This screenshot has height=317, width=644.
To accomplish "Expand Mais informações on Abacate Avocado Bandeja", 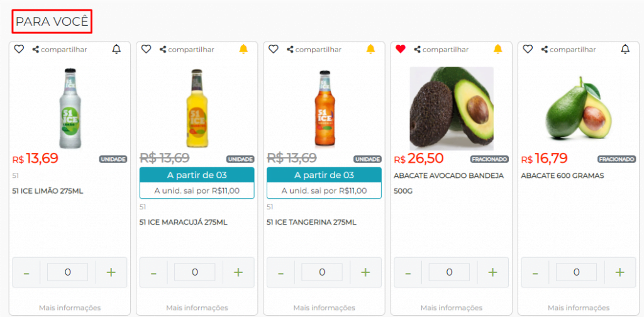I will coord(451,308).
